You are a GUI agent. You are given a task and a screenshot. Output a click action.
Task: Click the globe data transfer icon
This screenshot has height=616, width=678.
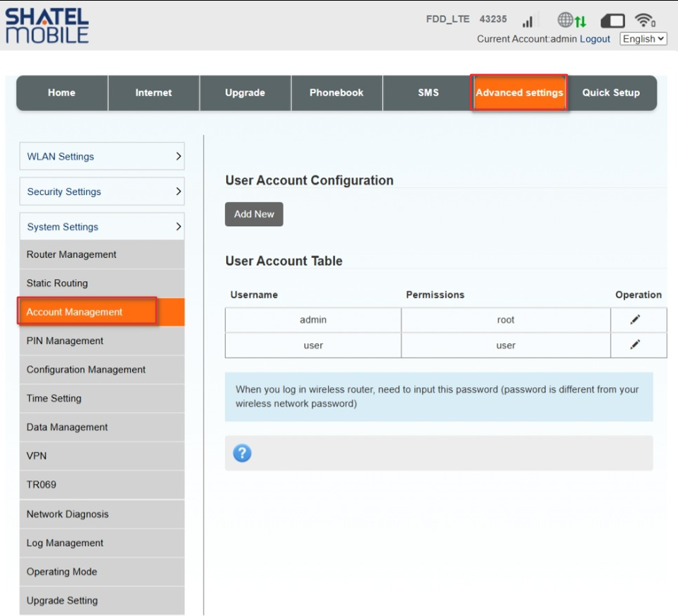(x=572, y=20)
